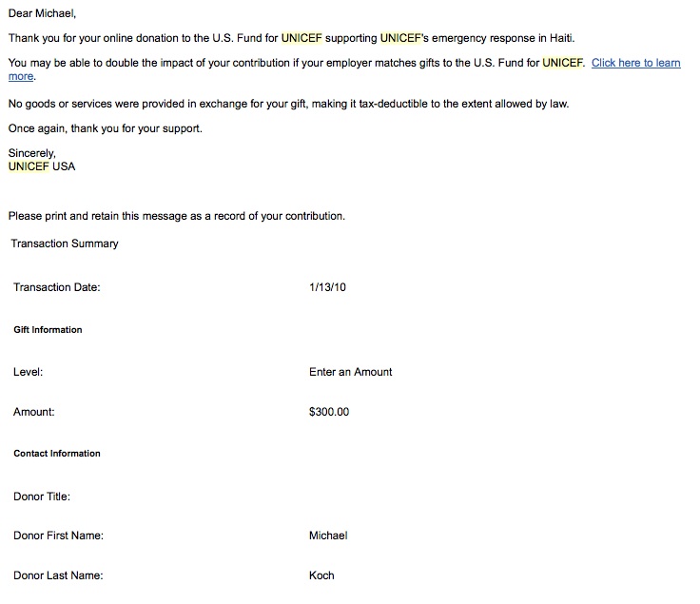Click the "Transaction Date:" label
Screen dimensions: 700x604
click(56, 287)
